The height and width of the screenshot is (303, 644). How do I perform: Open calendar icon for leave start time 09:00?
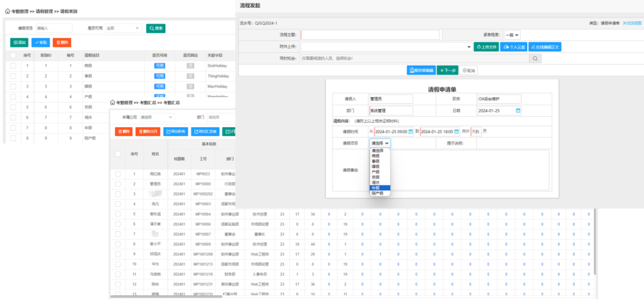(410, 131)
